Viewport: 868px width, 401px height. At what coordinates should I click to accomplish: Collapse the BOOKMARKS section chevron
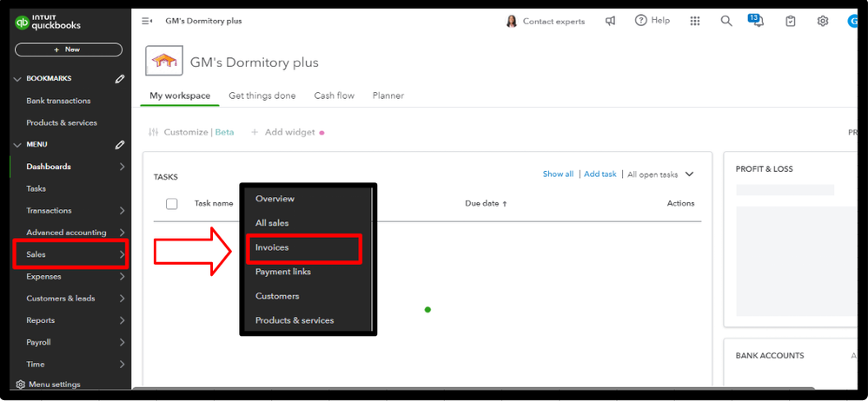pos(17,79)
